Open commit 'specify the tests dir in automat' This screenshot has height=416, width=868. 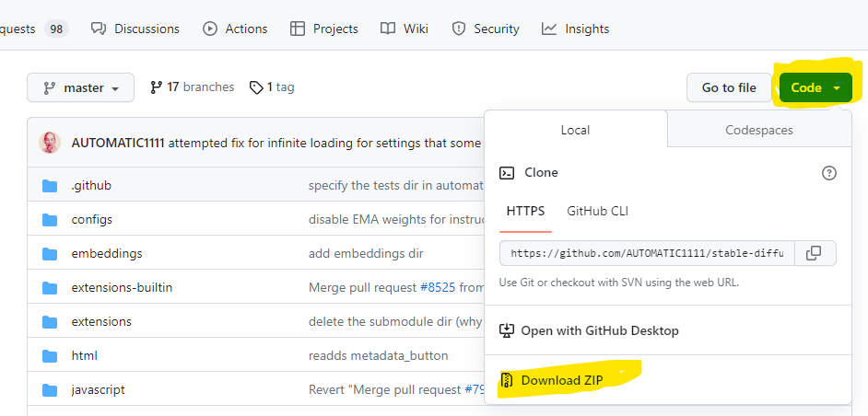tap(396, 185)
